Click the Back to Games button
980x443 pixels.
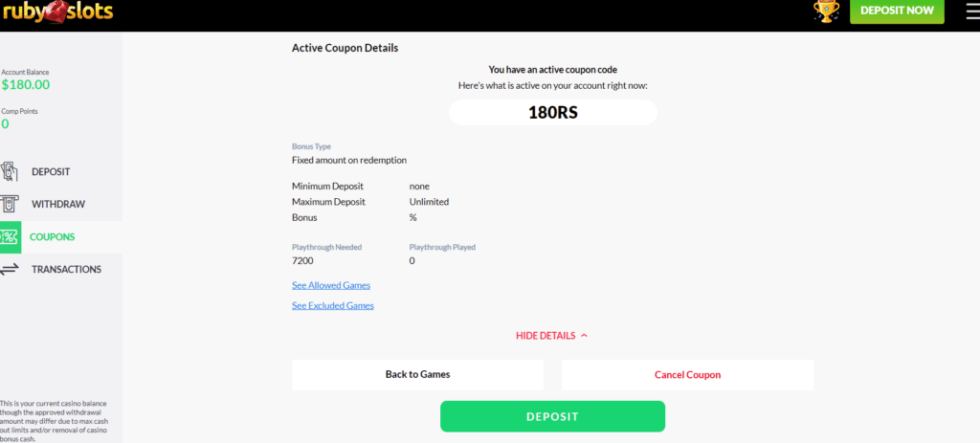tap(417, 375)
